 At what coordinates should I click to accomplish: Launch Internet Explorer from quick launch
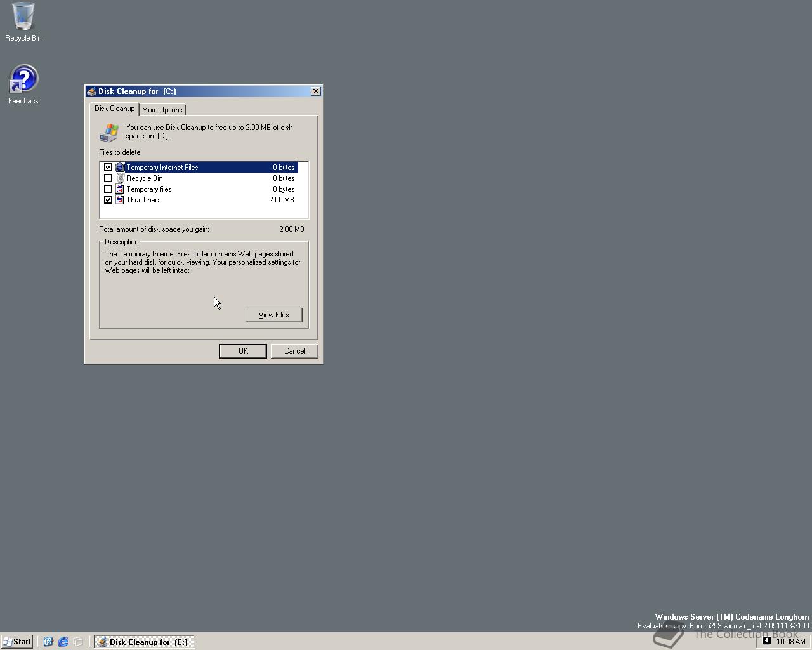(63, 642)
